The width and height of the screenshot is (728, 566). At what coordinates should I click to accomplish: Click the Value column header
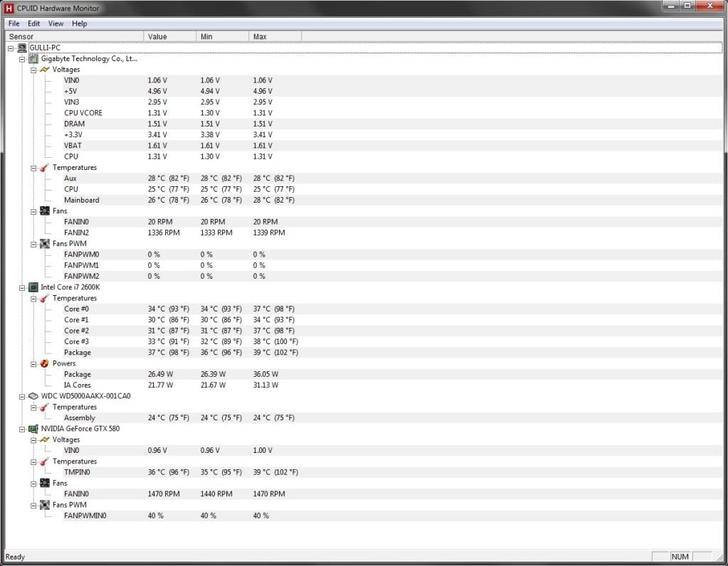(170, 36)
